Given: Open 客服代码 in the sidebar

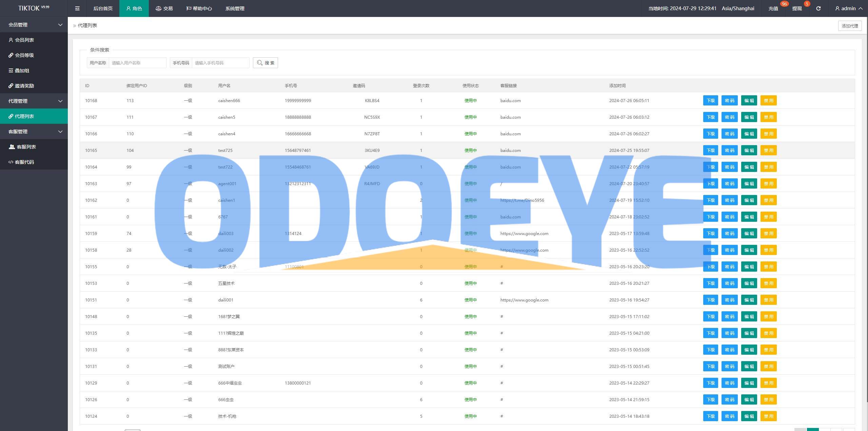Looking at the screenshot, I should pos(34,162).
